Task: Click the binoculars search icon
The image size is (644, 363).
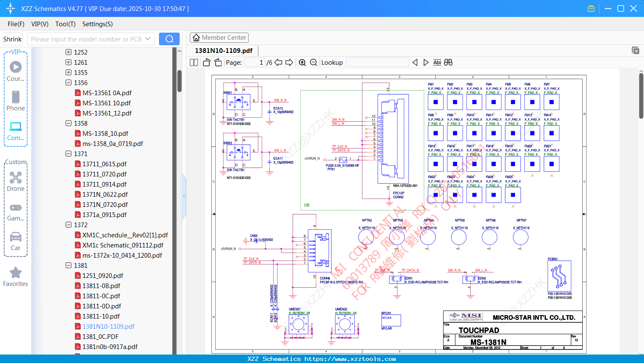Action: coord(448,63)
